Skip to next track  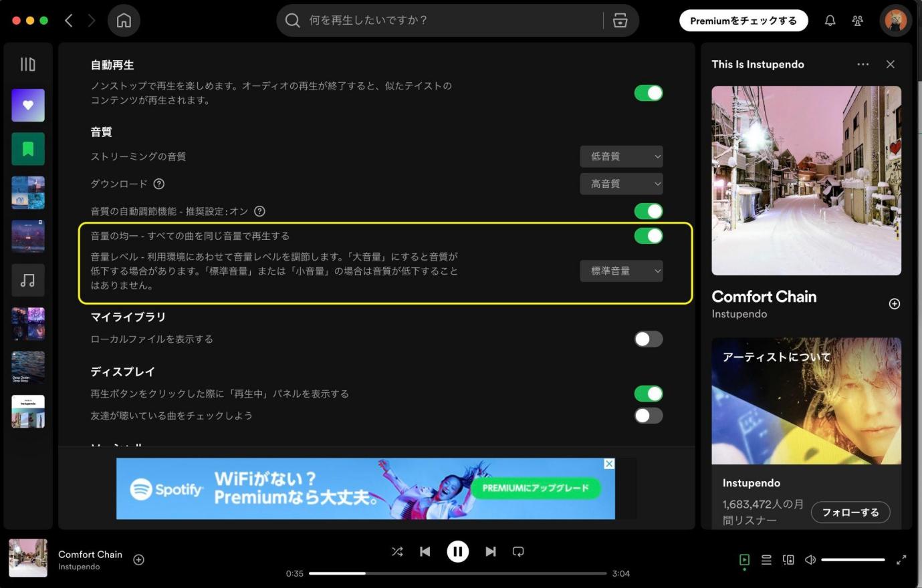(491, 552)
